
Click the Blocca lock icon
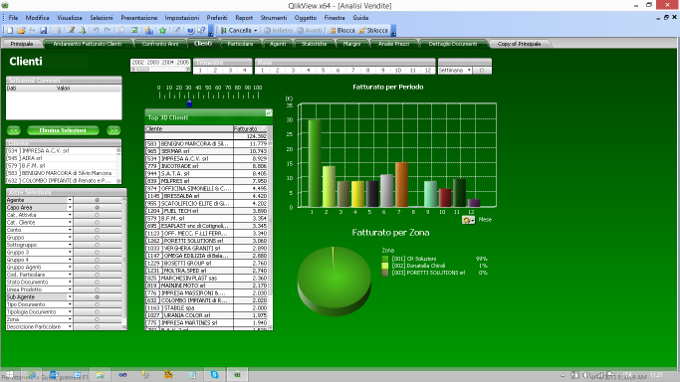(333, 30)
